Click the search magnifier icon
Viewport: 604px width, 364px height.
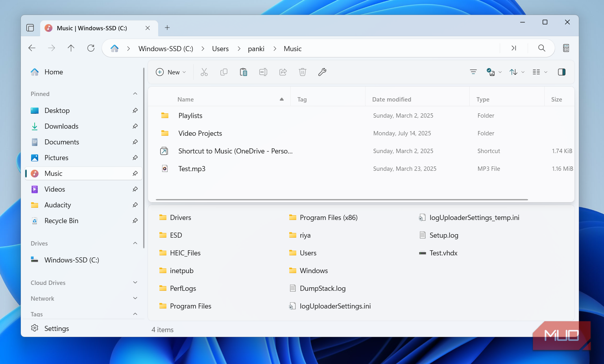click(542, 48)
